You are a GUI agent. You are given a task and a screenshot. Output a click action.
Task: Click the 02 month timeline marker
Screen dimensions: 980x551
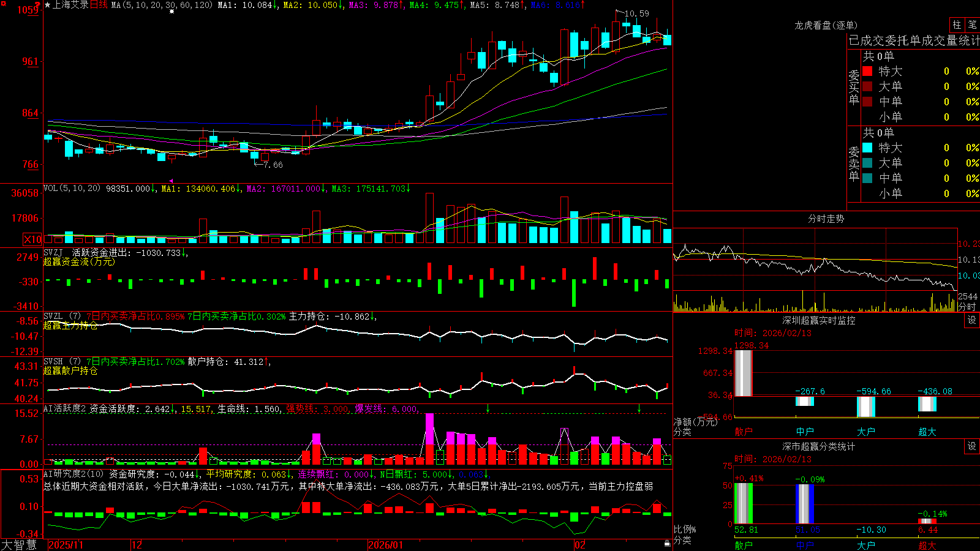(x=580, y=545)
